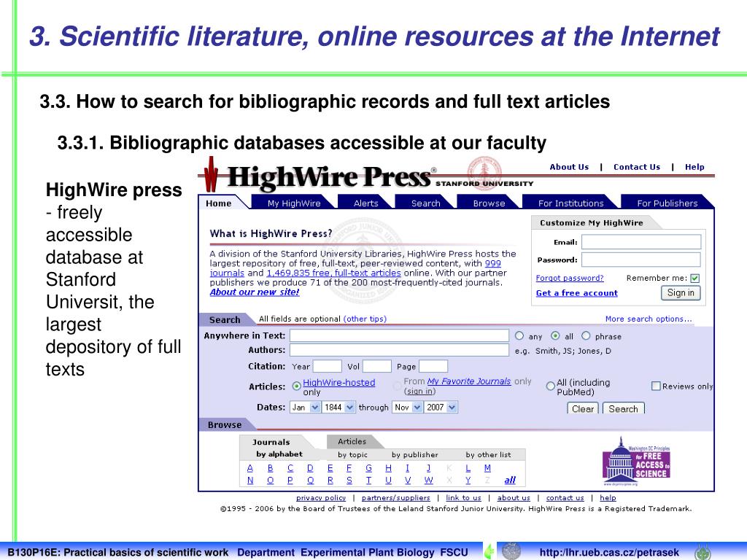Viewport: 747px width, 560px height.
Task: Select From My Favorite Journals only radio
Action: [x=398, y=386]
